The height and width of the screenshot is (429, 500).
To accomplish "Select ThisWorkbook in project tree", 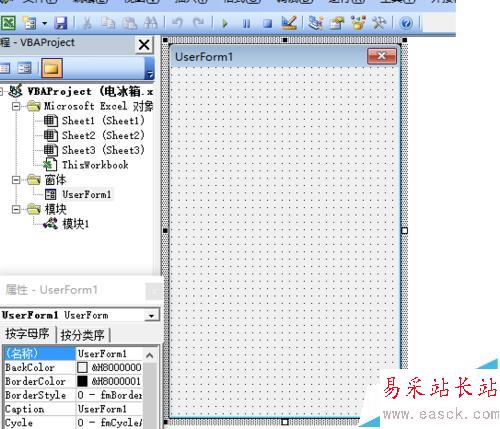I will click(95, 165).
